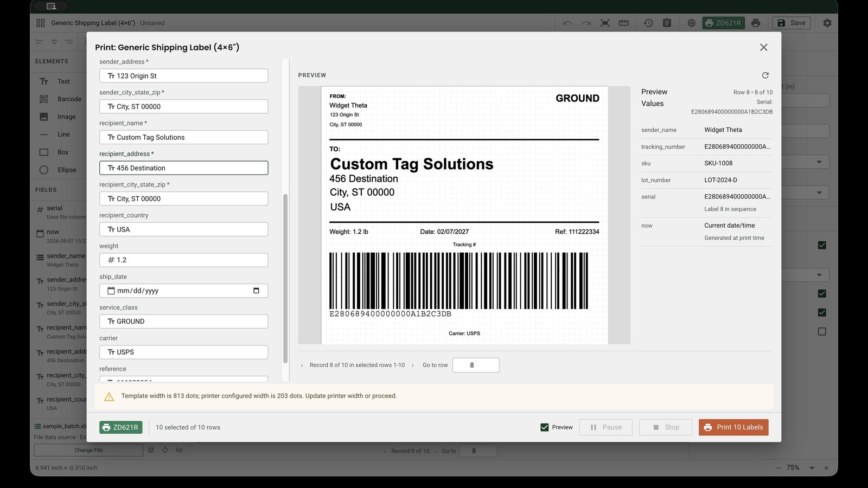This screenshot has width=868, height=488.
Task: Open the zoom level dropdown at 75%
Action: (812, 468)
